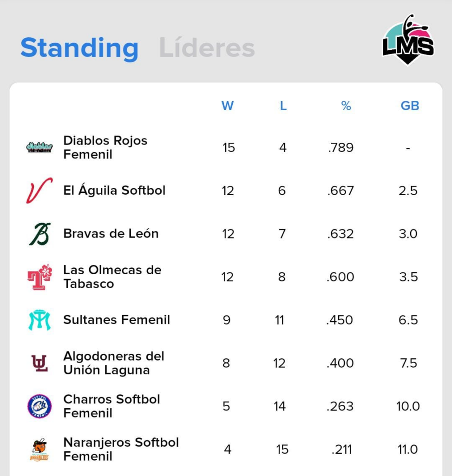
Task: Click the Sultanes Femenil team logo
Action: 39,320
